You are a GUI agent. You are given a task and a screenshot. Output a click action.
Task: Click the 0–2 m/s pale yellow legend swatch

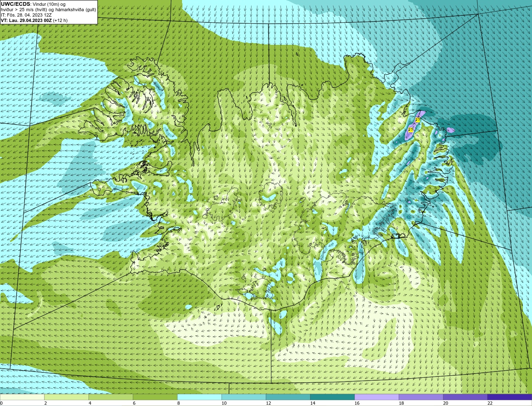(x=22, y=397)
